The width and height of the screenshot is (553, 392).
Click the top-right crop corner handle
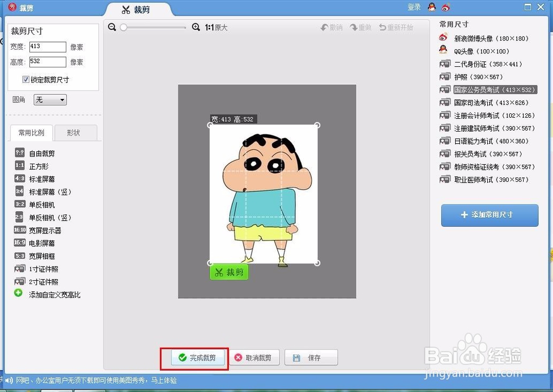tap(317, 125)
